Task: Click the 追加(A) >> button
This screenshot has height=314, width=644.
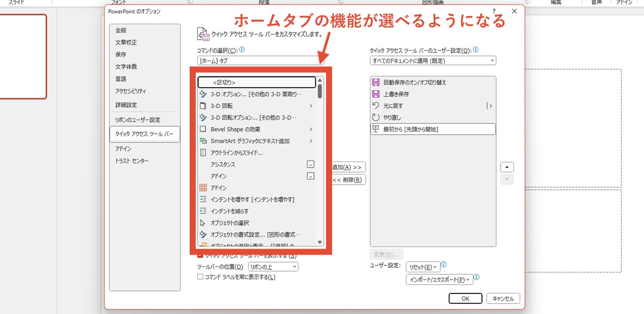Action: pos(348,167)
